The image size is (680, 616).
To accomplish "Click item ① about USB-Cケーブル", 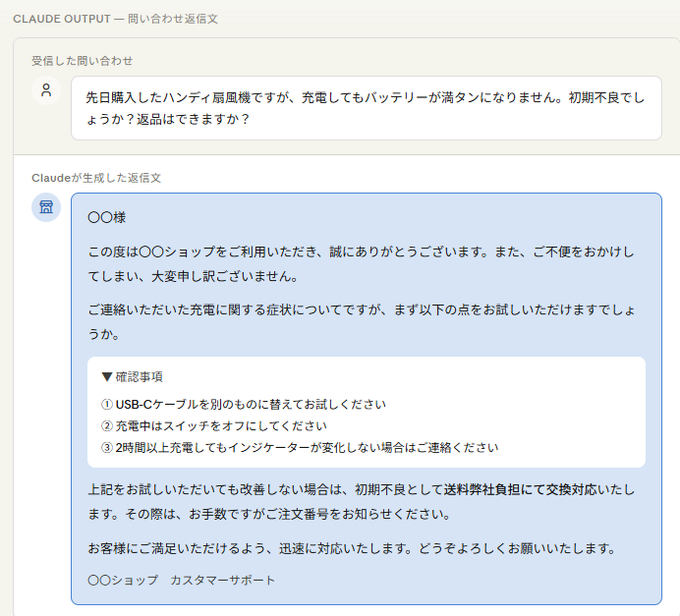I will click(x=244, y=404).
